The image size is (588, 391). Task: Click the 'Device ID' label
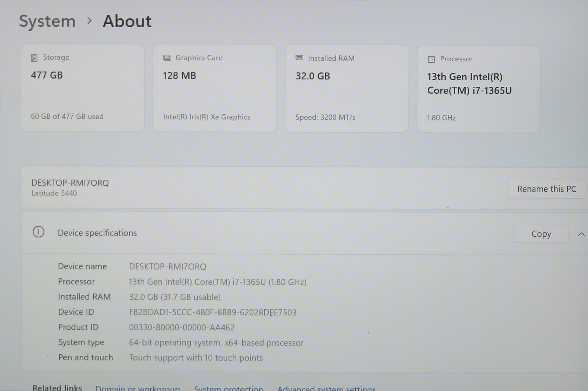click(76, 312)
